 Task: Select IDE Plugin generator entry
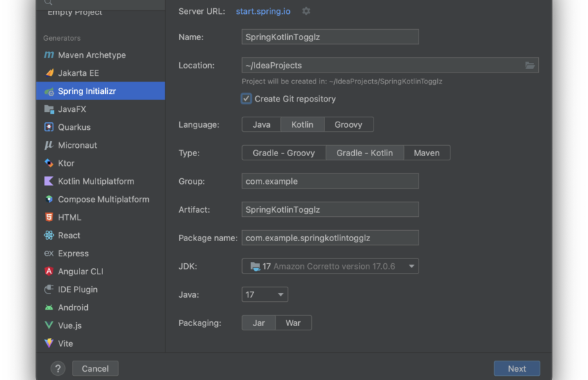point(100,289)
